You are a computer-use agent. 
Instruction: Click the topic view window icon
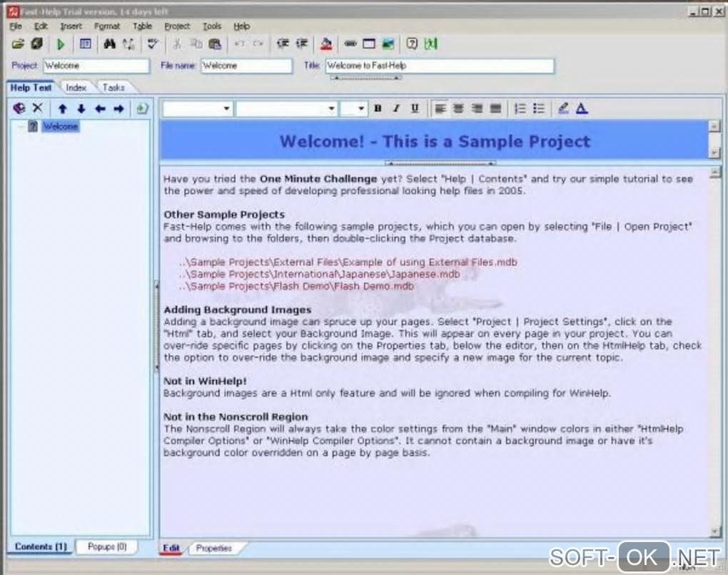(86, 44)
